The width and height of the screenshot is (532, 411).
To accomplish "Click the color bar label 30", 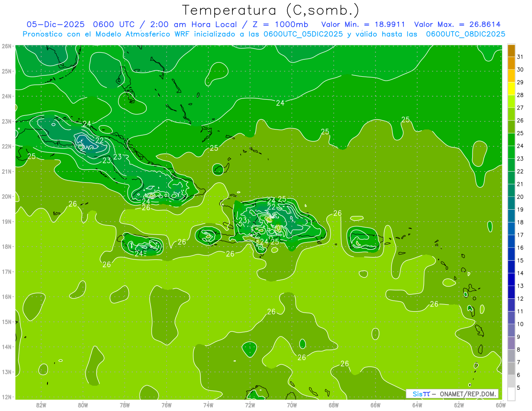I will point(520,69).
